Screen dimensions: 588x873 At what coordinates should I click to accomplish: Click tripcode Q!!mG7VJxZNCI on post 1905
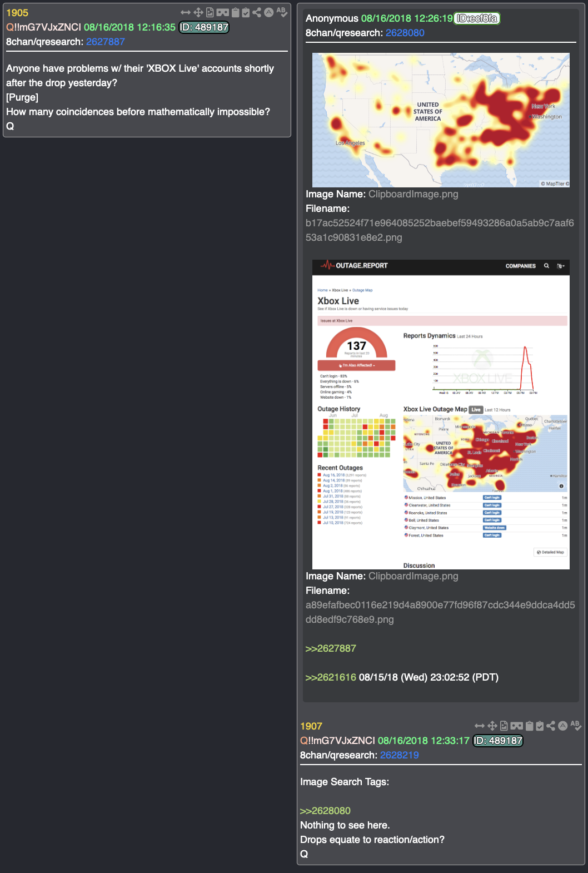click(43, 27)
